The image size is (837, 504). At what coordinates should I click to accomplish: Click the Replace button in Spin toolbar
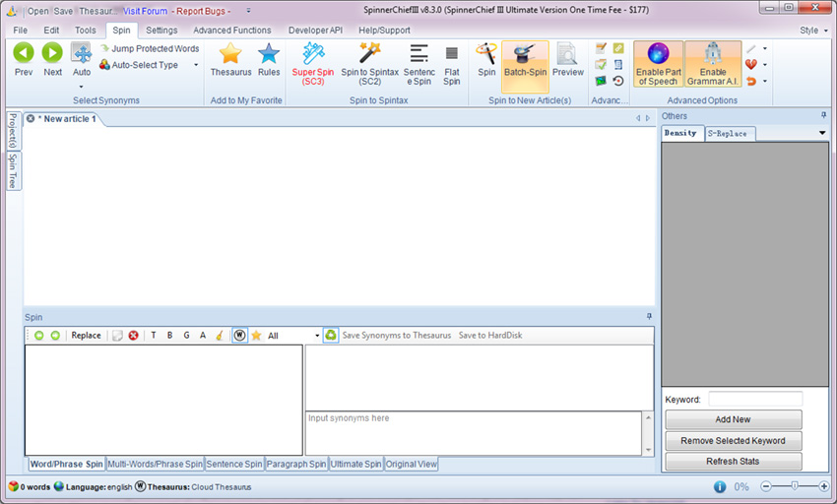(x=86, y=336)
